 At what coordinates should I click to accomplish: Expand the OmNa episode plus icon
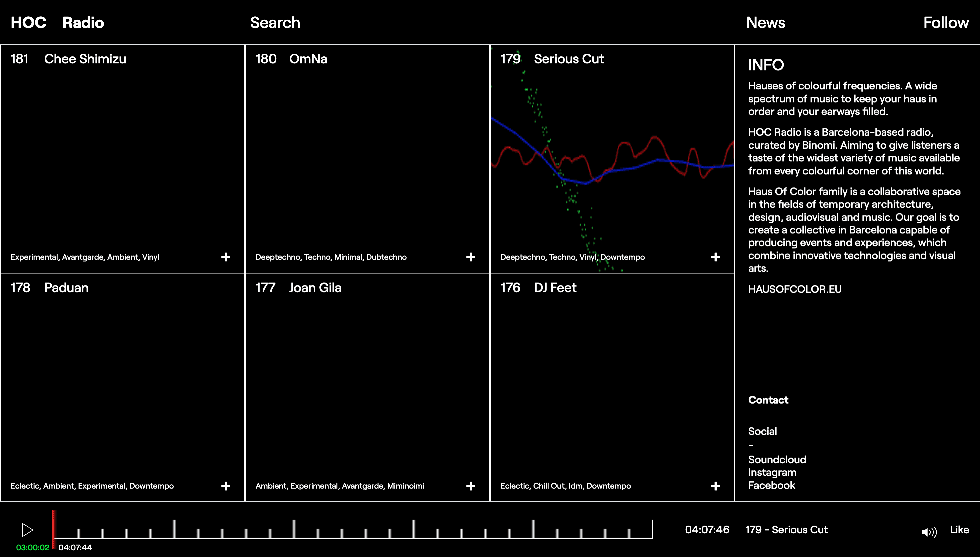(471, 257)
